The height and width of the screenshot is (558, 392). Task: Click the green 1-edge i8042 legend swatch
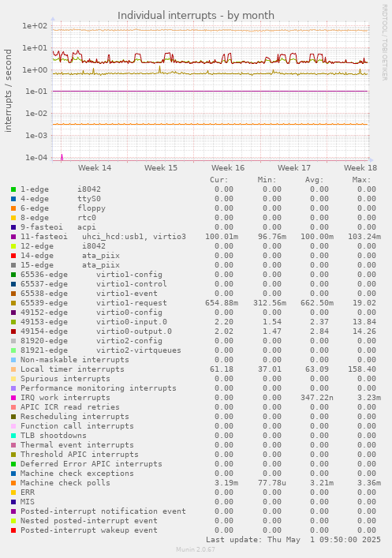point(13,189)
